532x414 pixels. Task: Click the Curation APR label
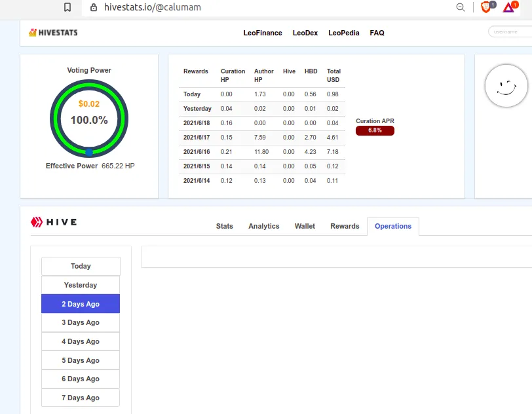click(x=375, y=121)
